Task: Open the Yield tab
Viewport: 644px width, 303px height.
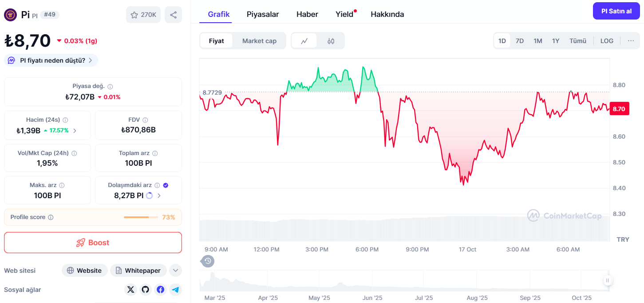Action: tap(344, 14)
